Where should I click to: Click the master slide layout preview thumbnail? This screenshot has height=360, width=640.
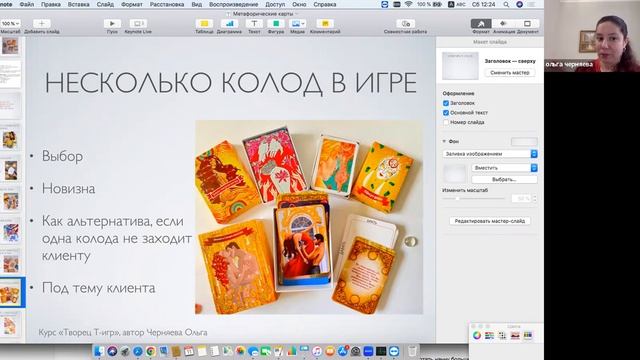point(460,66)
